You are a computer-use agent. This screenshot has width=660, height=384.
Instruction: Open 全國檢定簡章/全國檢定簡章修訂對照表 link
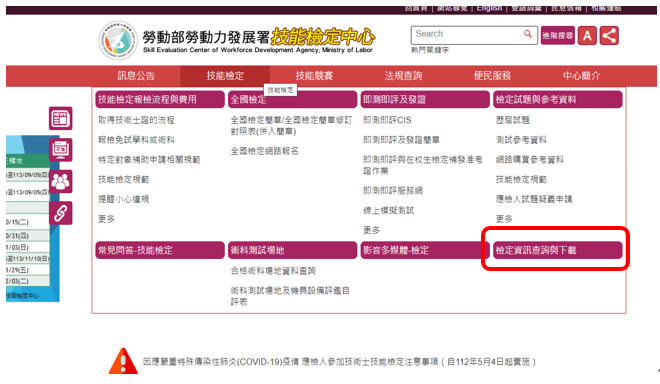[291, 126]
